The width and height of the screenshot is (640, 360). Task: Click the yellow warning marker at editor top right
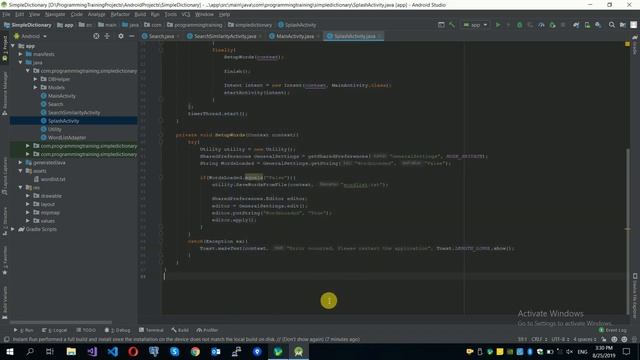[x=627, y=44]
